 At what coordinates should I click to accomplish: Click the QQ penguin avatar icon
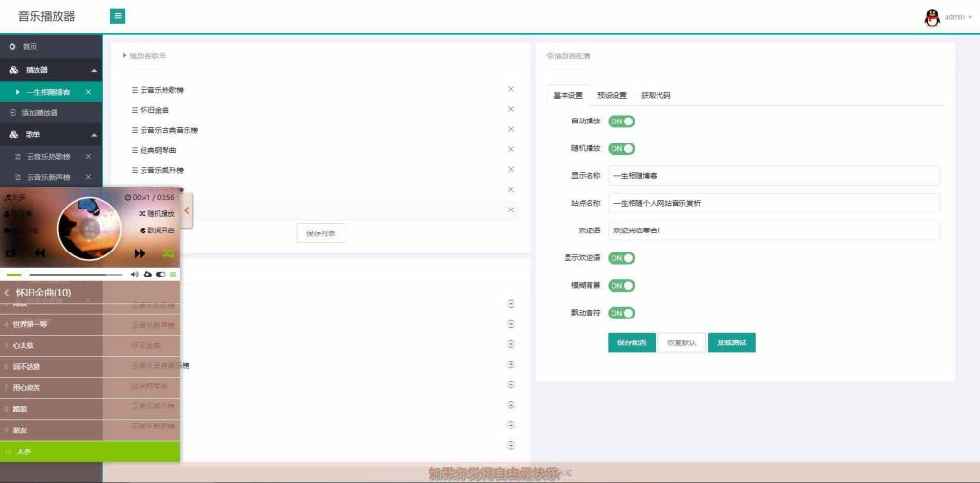click(932, 17)
